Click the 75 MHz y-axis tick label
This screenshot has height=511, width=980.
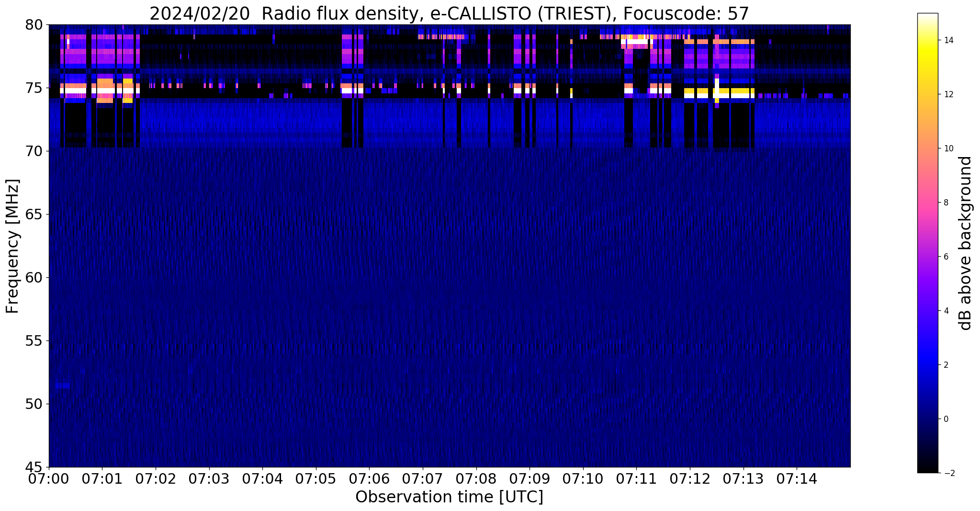pos(34,88)
